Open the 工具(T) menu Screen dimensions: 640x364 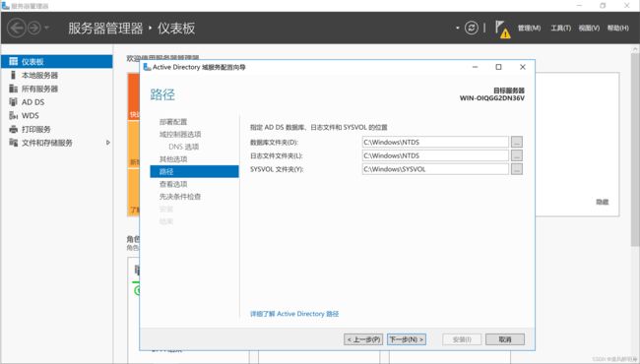tap(560, 29)
